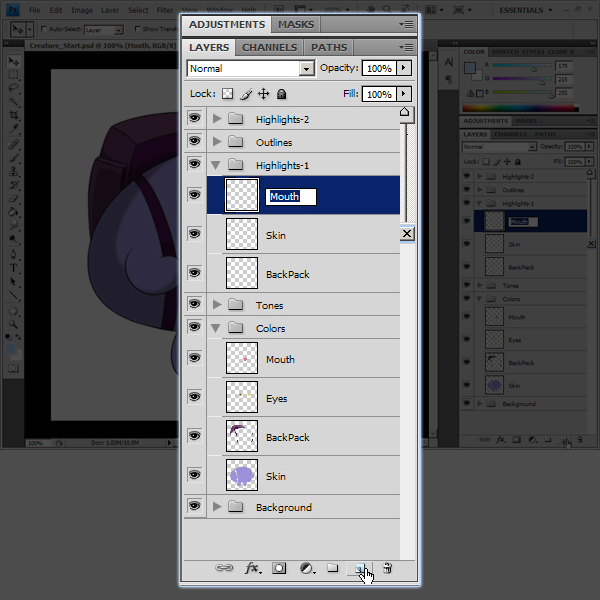Open the Filter menu
Image resolution: width=600 pixels, height=600 pixels.
pos(165,10)
